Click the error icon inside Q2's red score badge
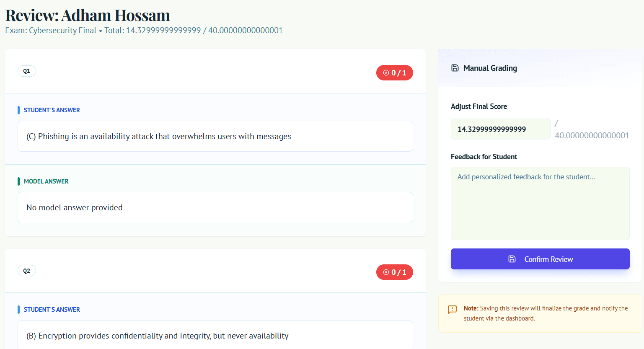Viewport: 644px width, 349px height. 386,272
